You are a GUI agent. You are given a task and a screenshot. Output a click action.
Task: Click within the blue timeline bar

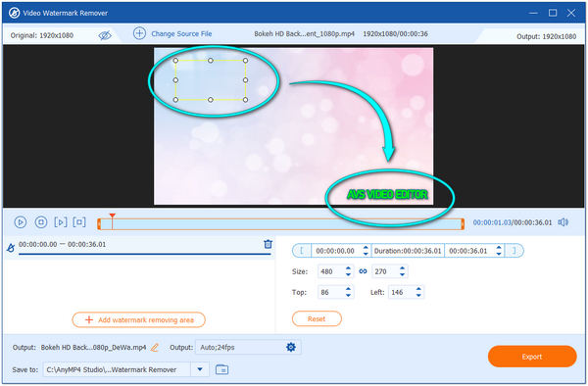tap(280, 224)
